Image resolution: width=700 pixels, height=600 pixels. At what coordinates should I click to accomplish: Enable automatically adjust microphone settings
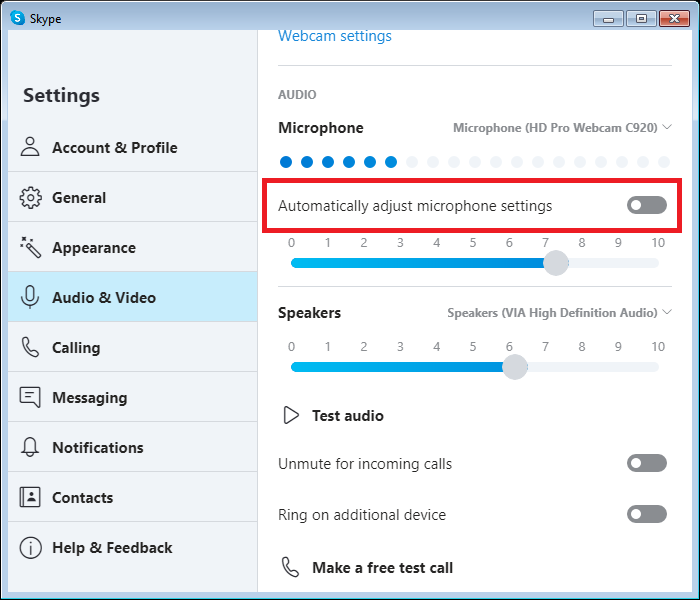click(x=646, y=205)
